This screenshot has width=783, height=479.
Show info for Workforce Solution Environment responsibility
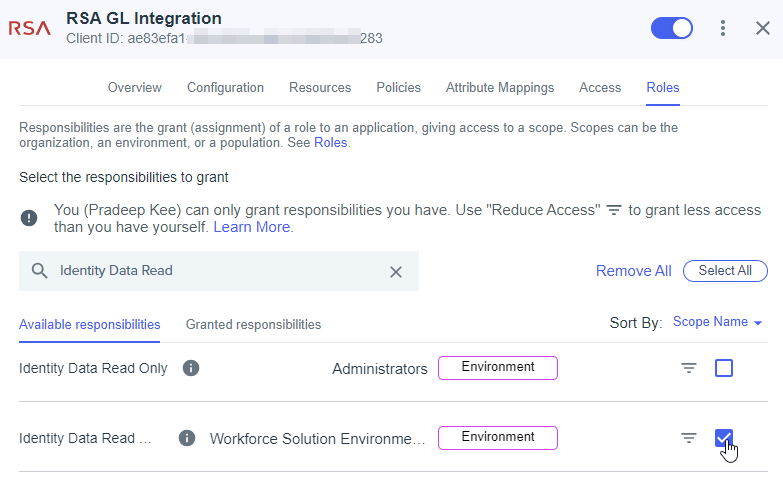[187, 438]
